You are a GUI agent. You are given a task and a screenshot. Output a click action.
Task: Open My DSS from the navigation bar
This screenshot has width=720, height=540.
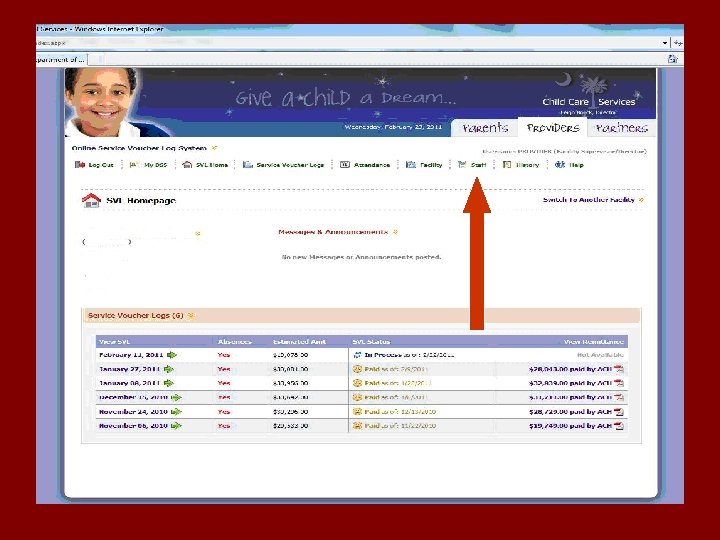(148, 165)
